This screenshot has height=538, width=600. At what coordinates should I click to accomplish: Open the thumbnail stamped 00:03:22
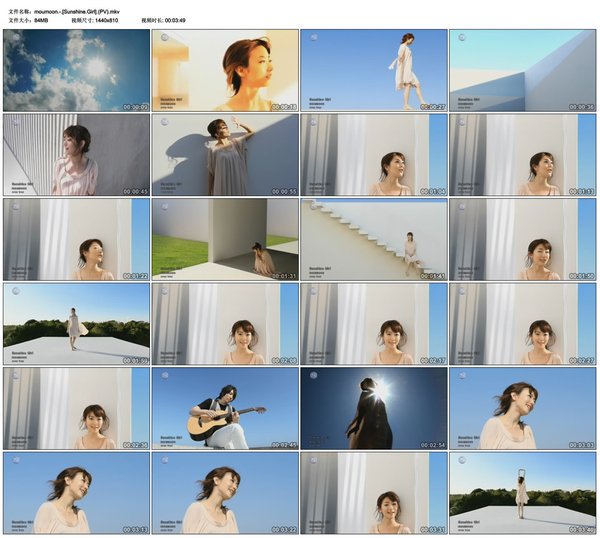[225, 493]
